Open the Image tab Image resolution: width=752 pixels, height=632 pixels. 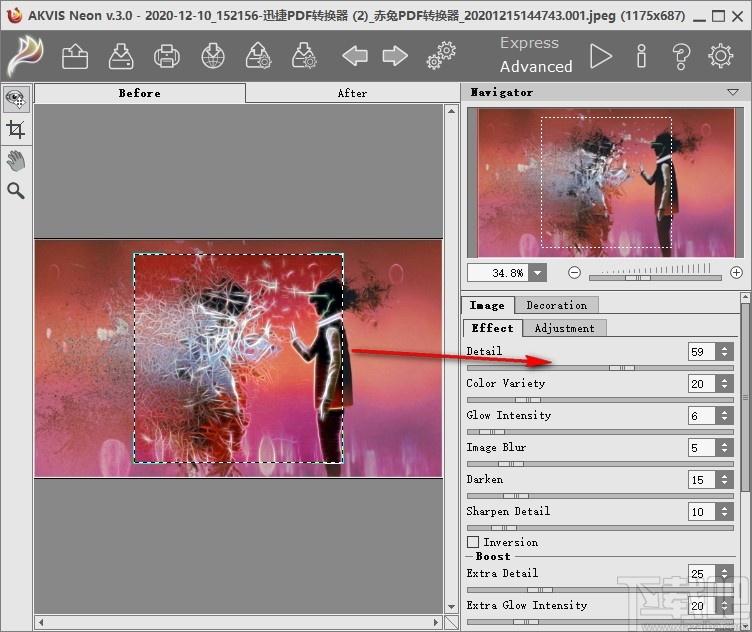487,305
